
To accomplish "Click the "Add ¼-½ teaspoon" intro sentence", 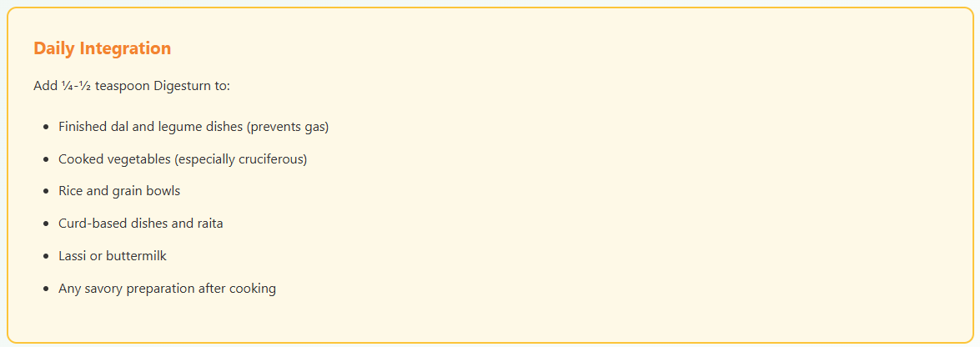I will tap(131, 86).
